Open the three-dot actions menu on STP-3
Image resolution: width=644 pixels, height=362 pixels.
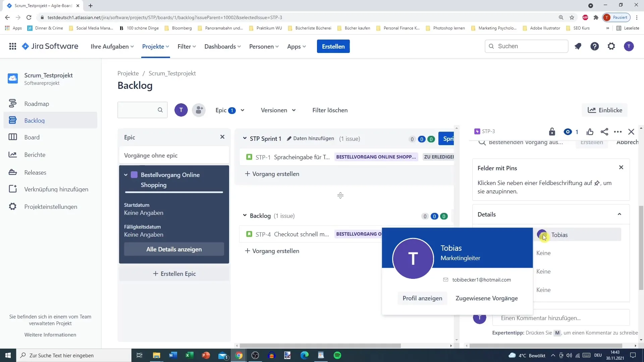click(x=618, y=132)
